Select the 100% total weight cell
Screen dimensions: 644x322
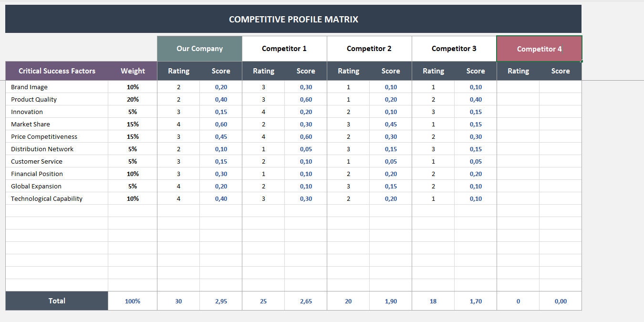[133, 301]
